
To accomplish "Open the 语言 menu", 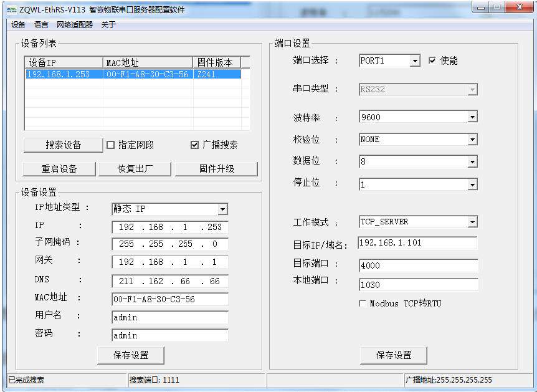I will coord(41,25).
